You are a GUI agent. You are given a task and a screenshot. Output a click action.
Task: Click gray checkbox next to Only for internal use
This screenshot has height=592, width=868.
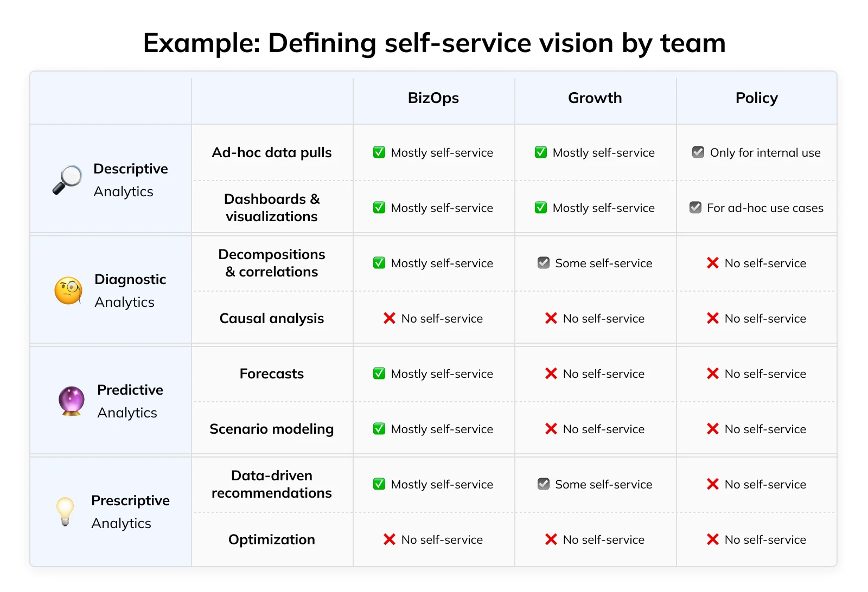[x=698, y=152]
